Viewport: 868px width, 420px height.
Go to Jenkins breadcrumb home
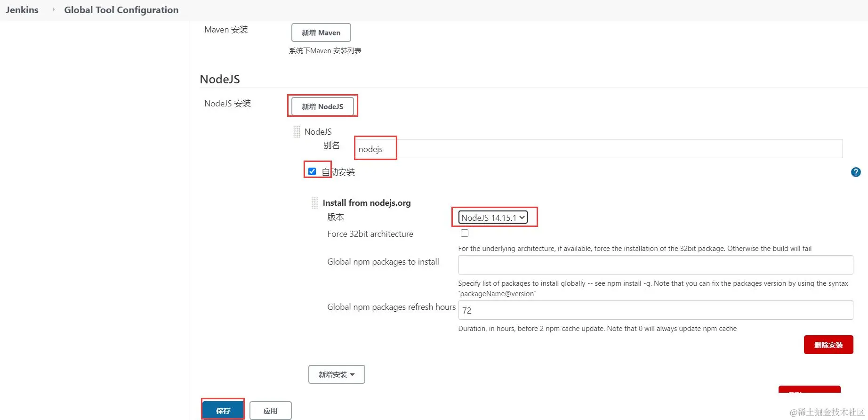point(22,10)
